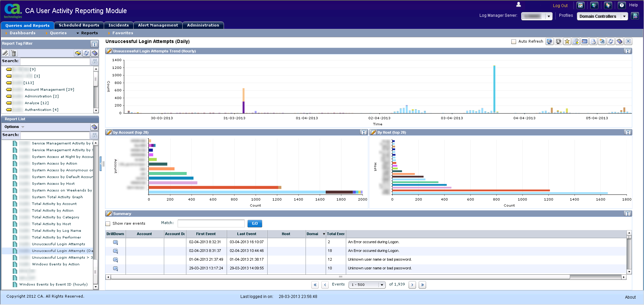Toggle the Auto Refresh checkbox
This screenshot has width=644, height=305.
click(x=514, y=42)
